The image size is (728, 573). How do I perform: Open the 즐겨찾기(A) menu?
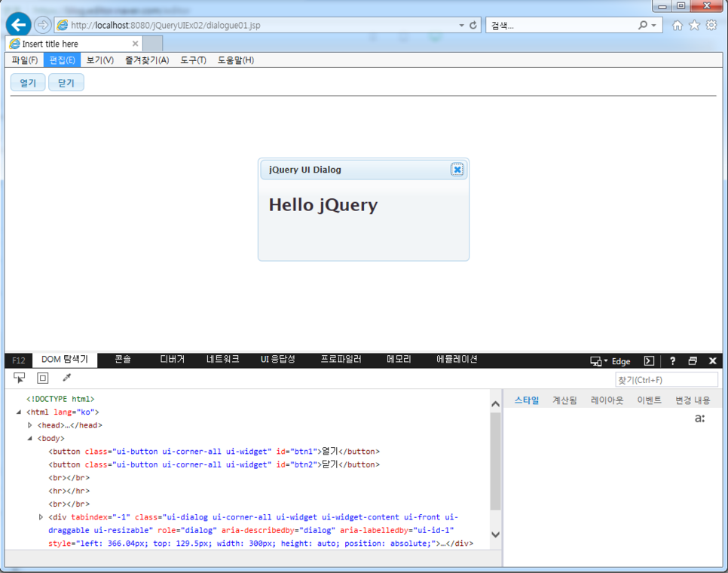(x=147, y=60)
